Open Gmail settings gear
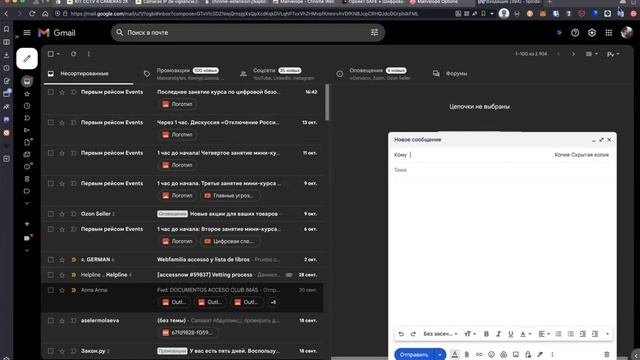 click(592, 33)
